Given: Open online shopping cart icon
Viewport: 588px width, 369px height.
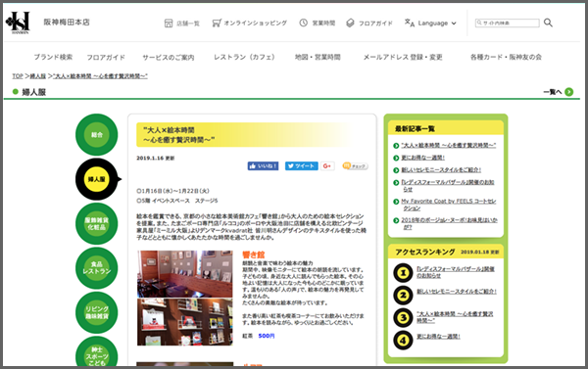Looking at the screenshot, I should 217,23.
